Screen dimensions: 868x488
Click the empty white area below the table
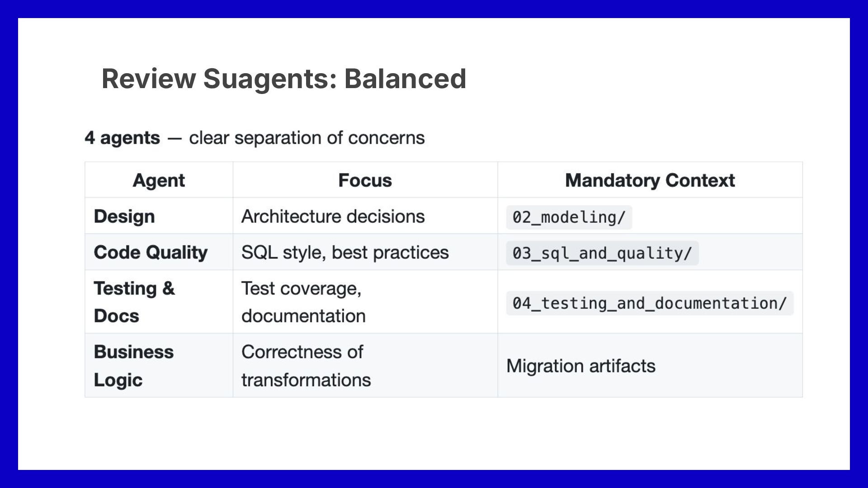(434, 434)
